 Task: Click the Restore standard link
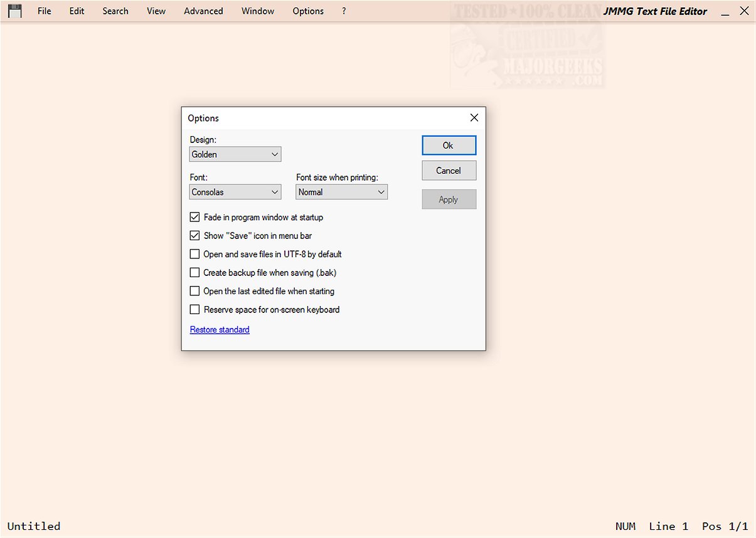[x=220, y=329]
